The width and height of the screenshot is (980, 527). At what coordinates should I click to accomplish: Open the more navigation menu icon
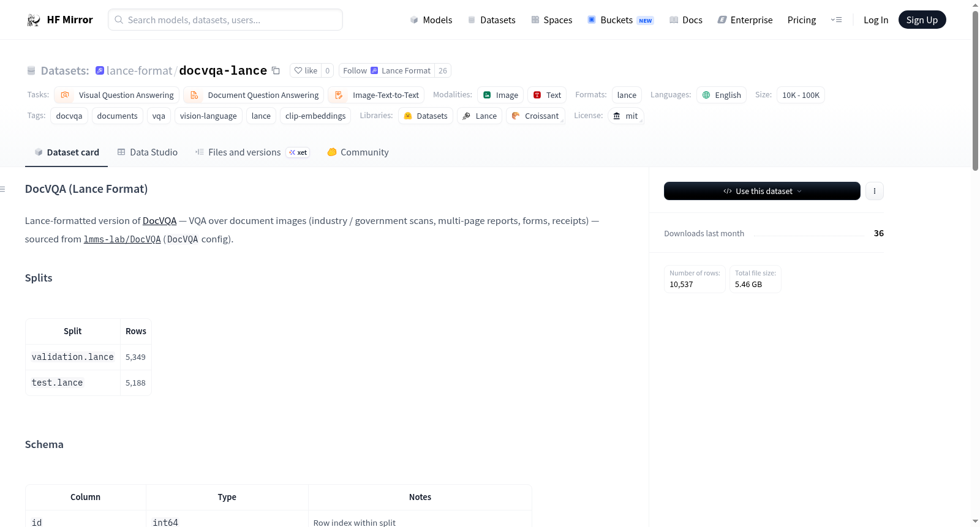(x=836, y=20)
